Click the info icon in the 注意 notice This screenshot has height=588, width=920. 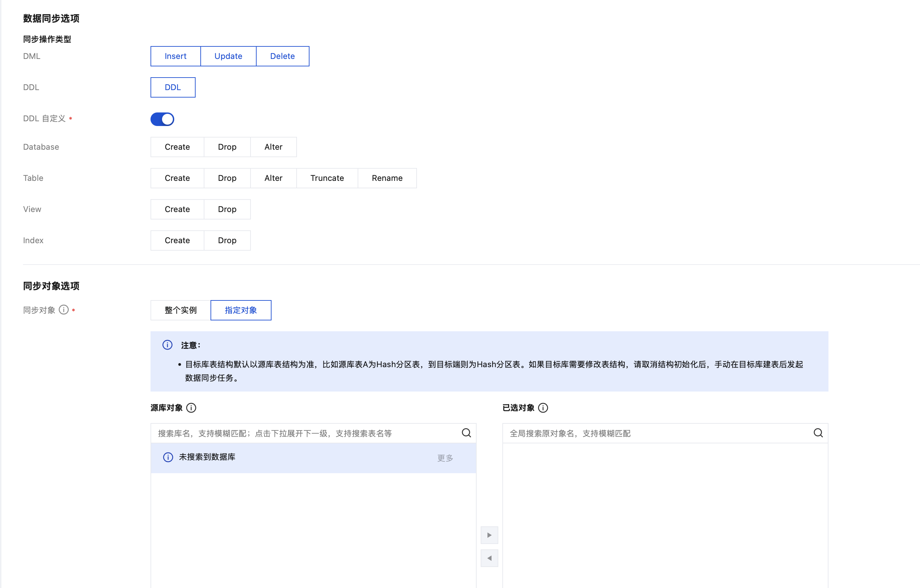(x=167, y=345)
